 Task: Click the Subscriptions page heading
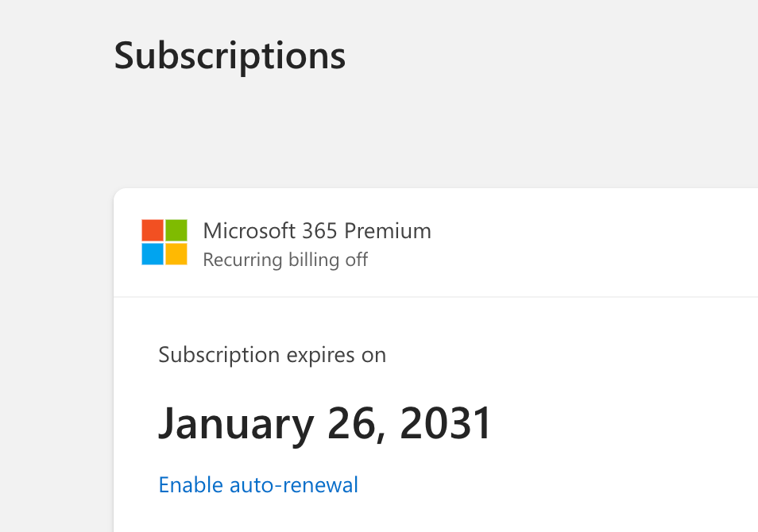point(230,56)
